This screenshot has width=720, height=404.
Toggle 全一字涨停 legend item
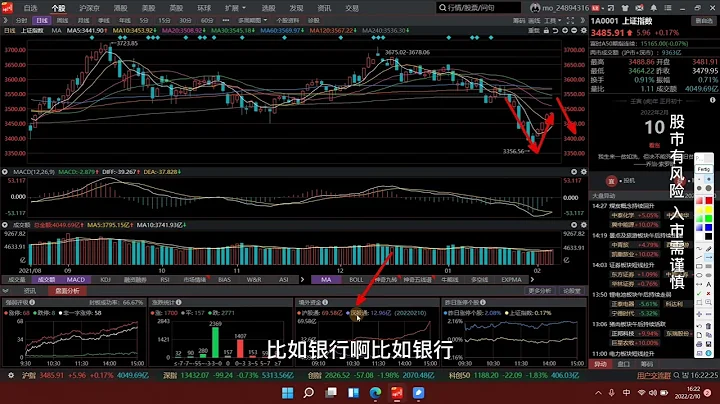[80, 313]
